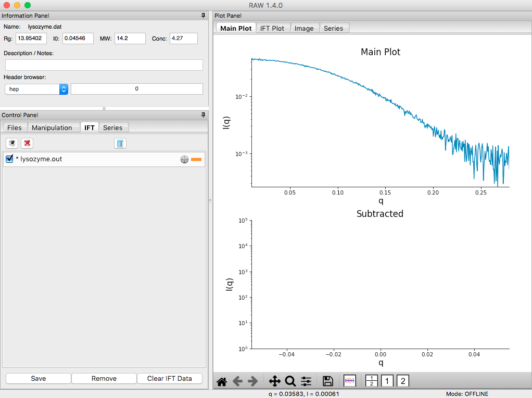
Task: Switch to the Manipulation tab
Action: [52, 127]
